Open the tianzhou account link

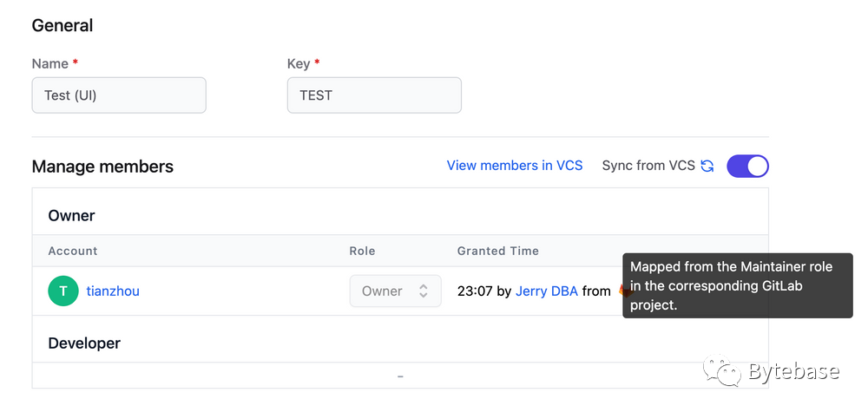click(x=113, y=291)
